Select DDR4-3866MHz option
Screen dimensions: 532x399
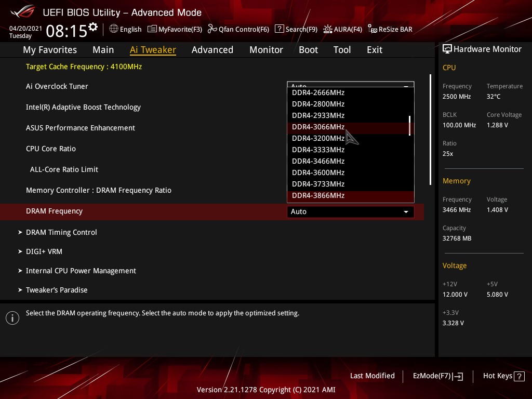(x=351, y=195)
